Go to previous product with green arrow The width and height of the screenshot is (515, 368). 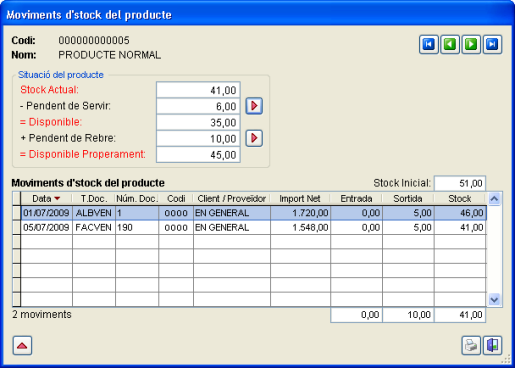click(450, 44)
